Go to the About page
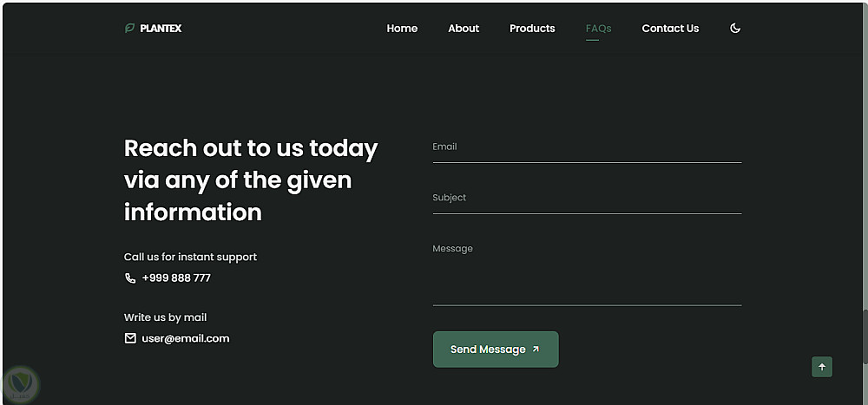This screenshot has height=405, width=868. [464, 29]
